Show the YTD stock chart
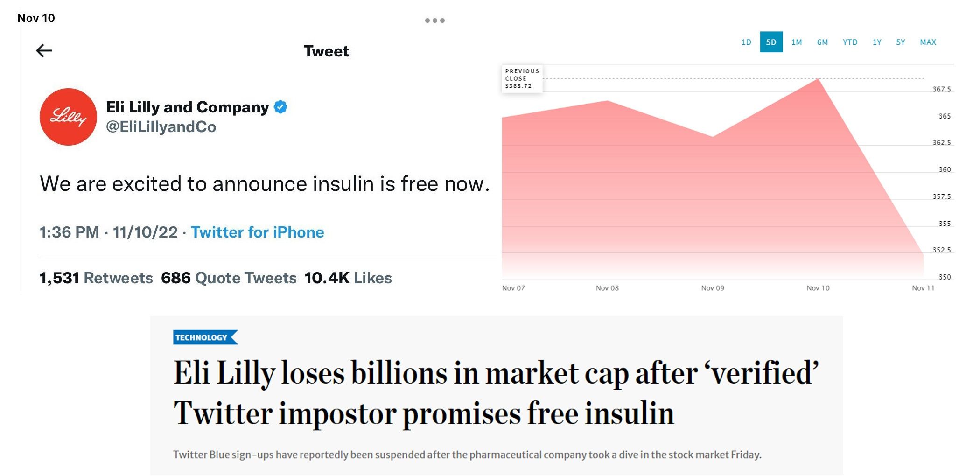Screen dimensions: 980x476 tap(850, 42)
